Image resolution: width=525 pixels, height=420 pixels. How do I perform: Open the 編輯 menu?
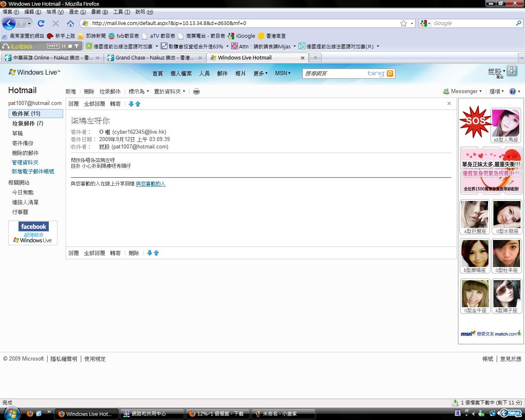[x=32, y=12]
